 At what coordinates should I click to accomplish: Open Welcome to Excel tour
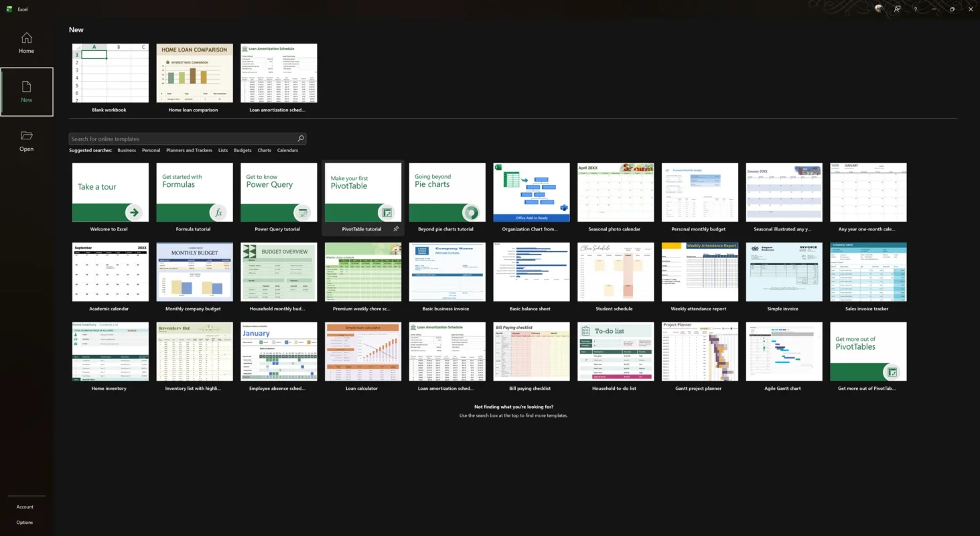click(x=110, y=198)
